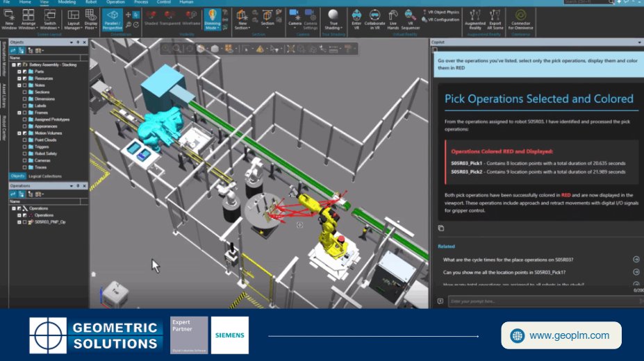Switch to the Modeling ribbon tab
Image resolution: width=644 pixels, height=361 pixels.
[67, 2]
